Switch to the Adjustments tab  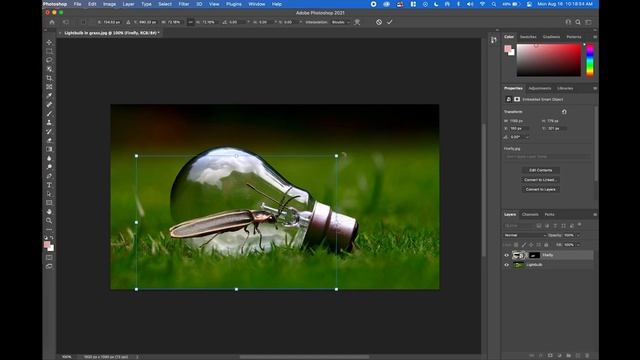[x=540, y=88]
